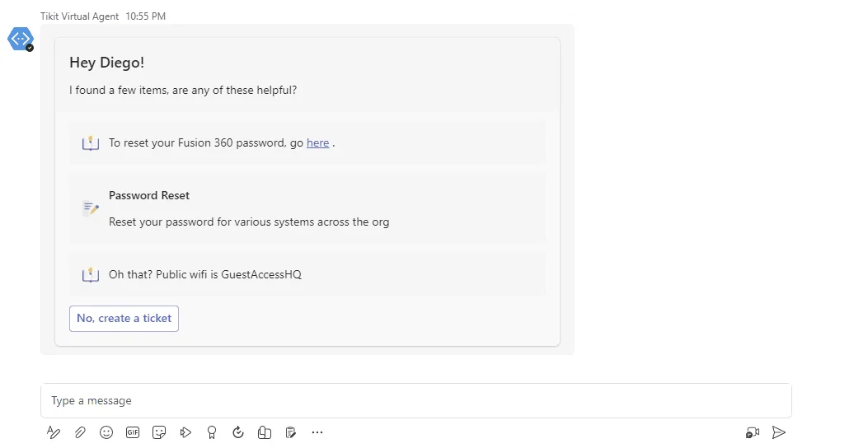Click the Viva Learning books icon
This screenshot has height=448, width=868.
coord(265,432)
